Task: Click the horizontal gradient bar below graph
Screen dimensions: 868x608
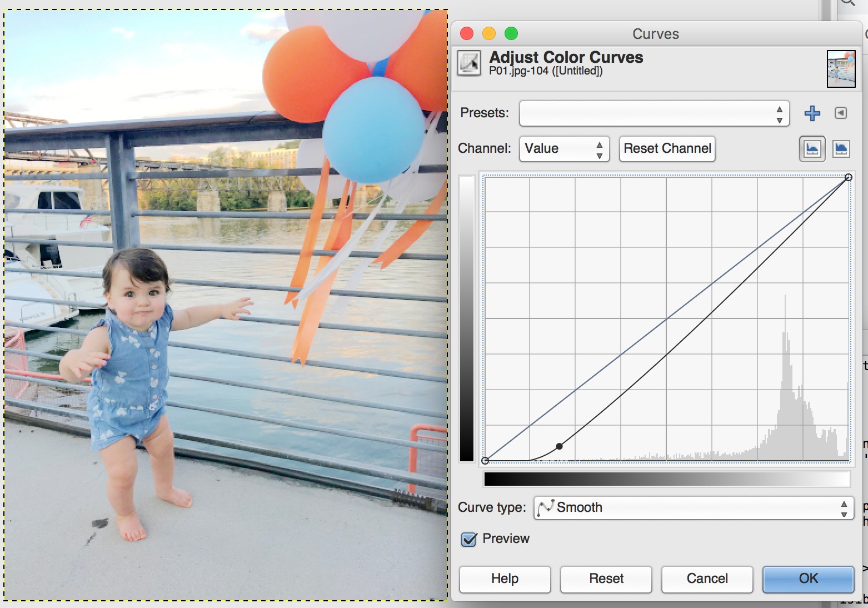Action: pyautogui.click(x=667, y=479)
